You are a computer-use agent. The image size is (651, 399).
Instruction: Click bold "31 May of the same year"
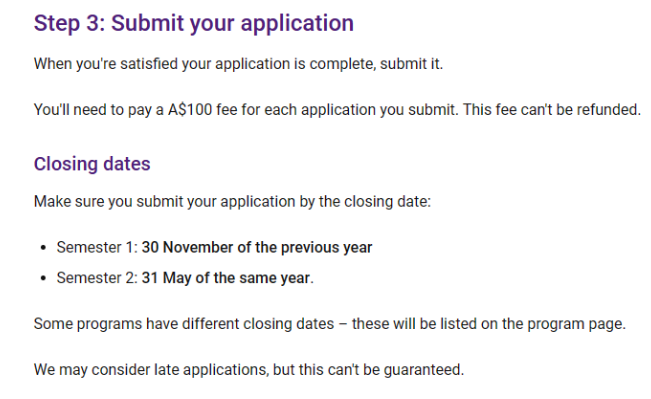226,278
